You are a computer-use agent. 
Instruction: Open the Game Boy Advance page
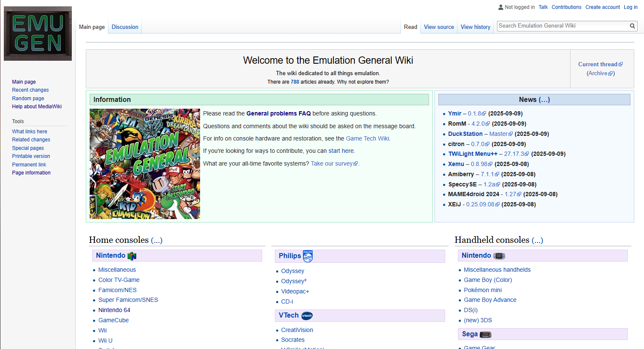point(490,300)
